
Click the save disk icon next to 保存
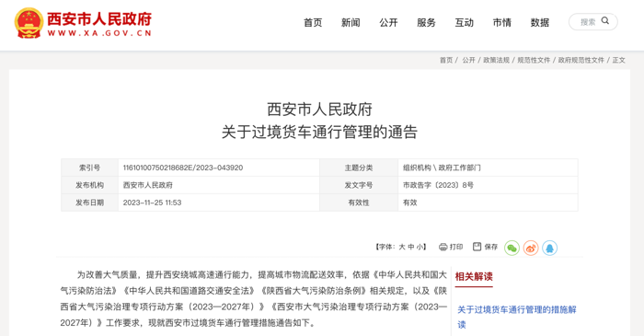click(x=477, y=247)
